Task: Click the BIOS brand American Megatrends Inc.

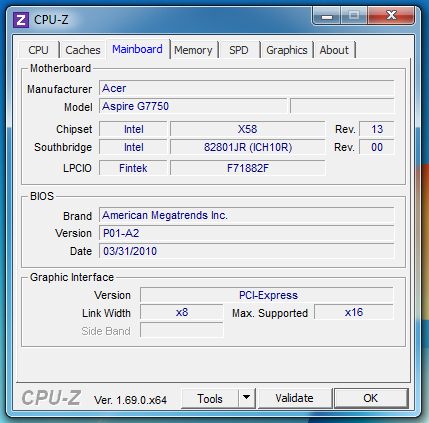Action: point(247,215)
